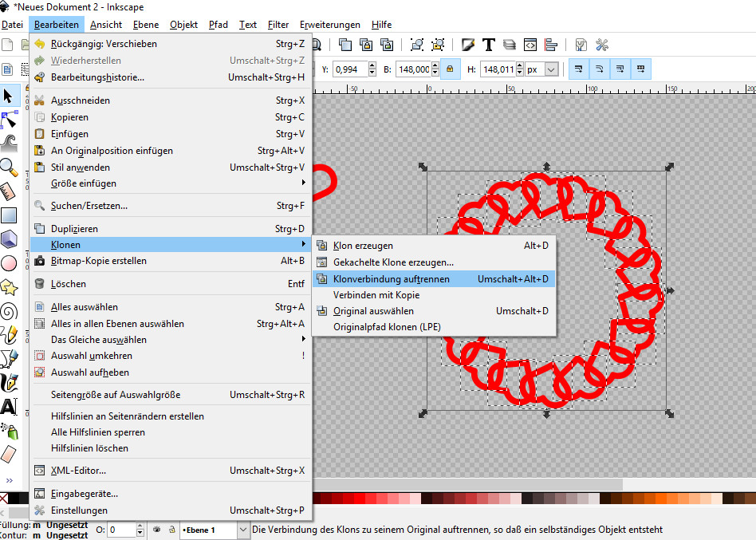The width and height of the screenshot is (756, 540).
Task: Select the Spiral tool
Action: click(9, 311)
